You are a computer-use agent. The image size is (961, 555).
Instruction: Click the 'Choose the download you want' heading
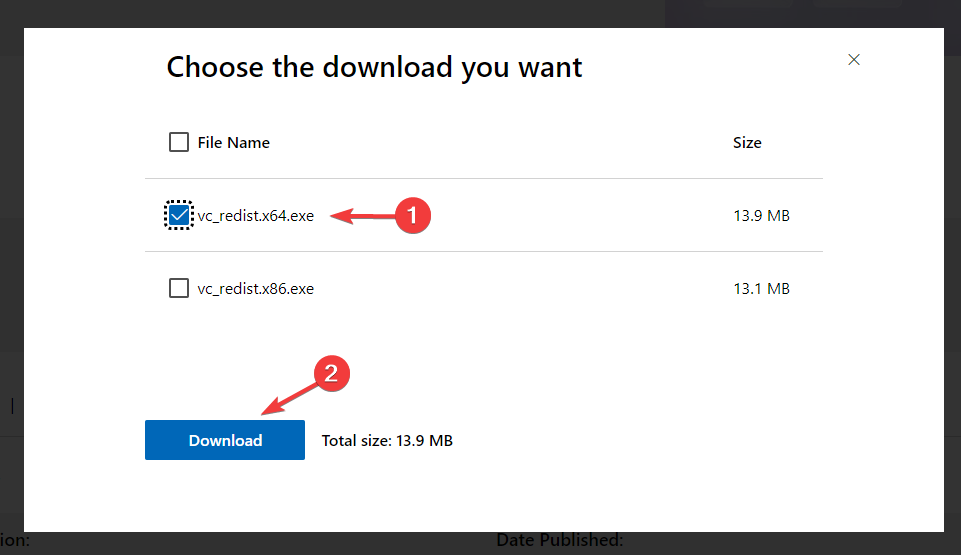374,67
